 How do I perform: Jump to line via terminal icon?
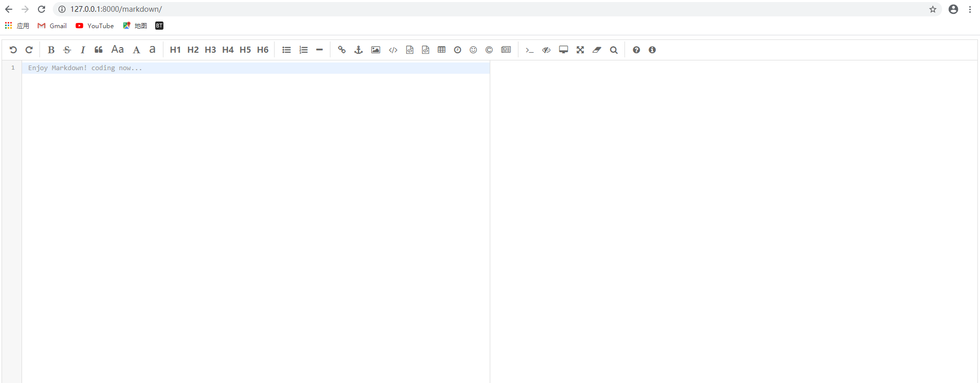[x=530, y=50]
